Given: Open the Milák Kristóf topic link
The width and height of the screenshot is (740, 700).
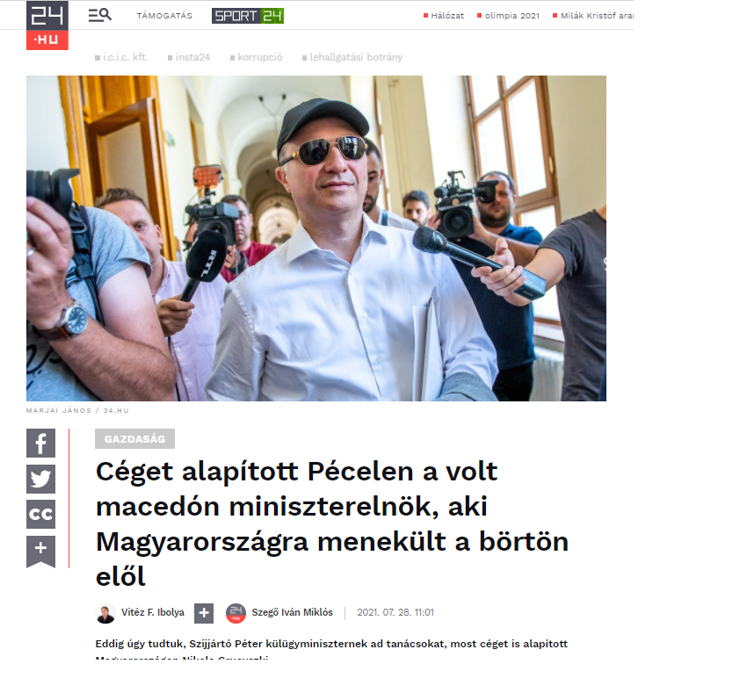Looking at the screenshot, I should pyautogui.click(x=592, y=16).
